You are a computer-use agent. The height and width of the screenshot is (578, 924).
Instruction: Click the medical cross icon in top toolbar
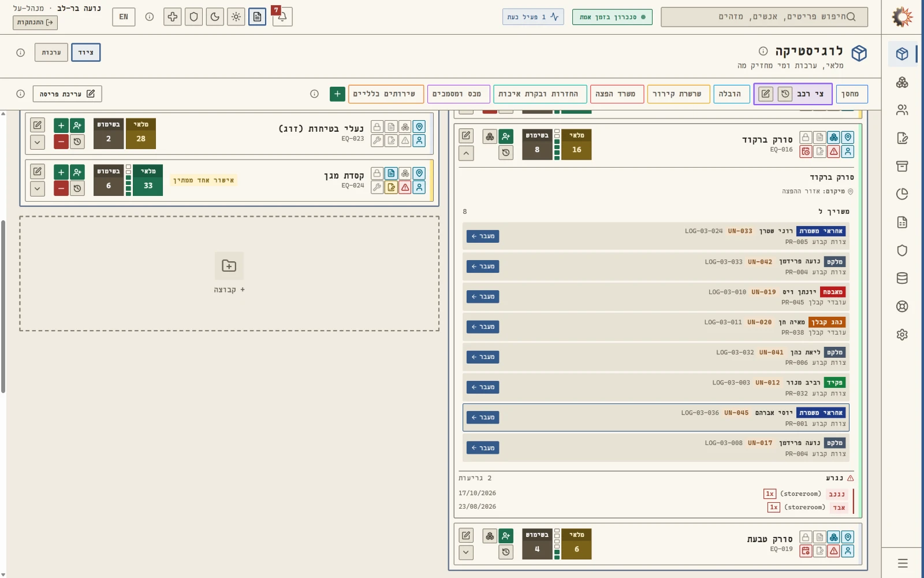(x=172, y=17)
